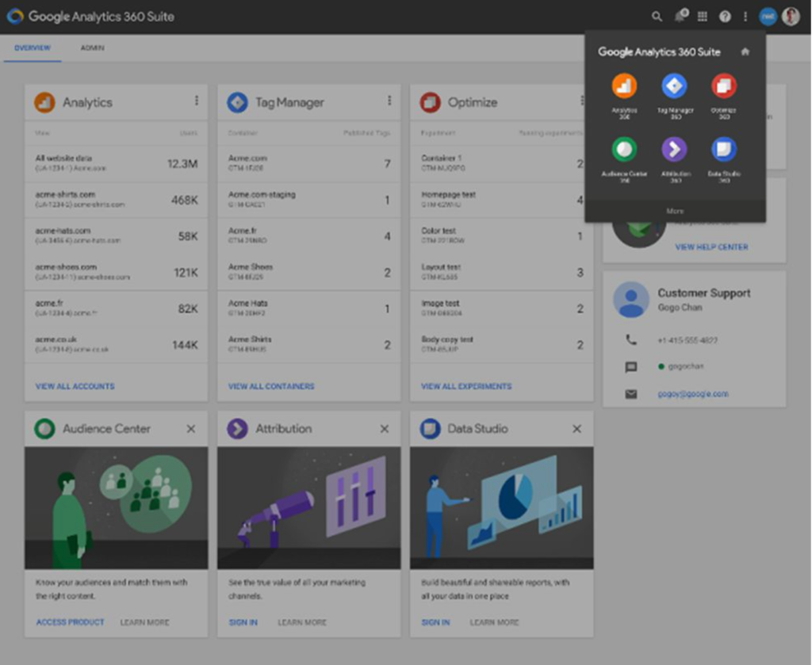Select the All website data row
The image size is (812, 665).
[x=116, y=163]
